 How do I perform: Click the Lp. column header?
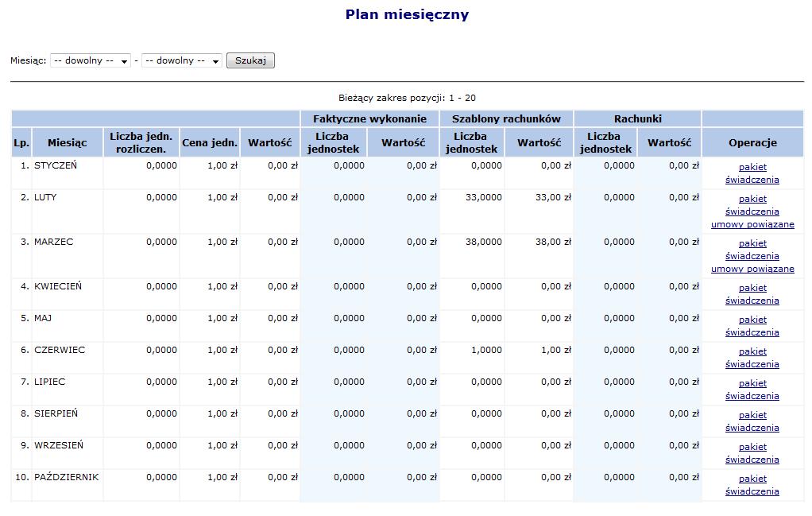pos(21,142)
